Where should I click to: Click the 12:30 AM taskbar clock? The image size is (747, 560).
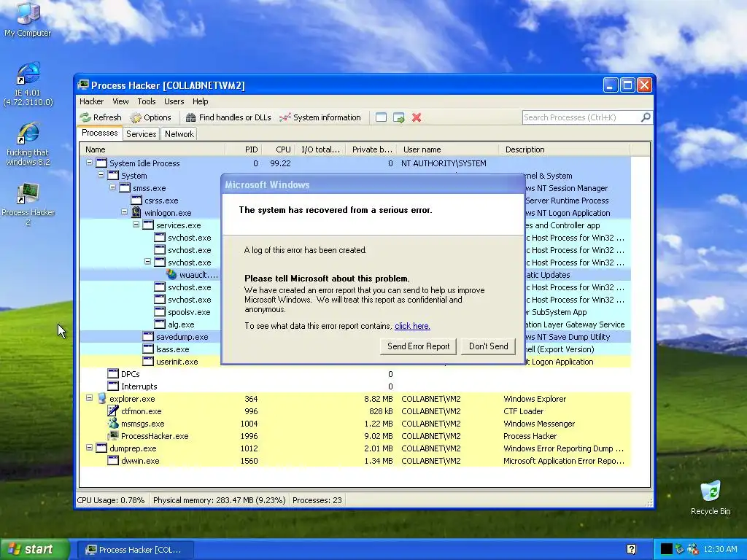(x=720, y=550)
